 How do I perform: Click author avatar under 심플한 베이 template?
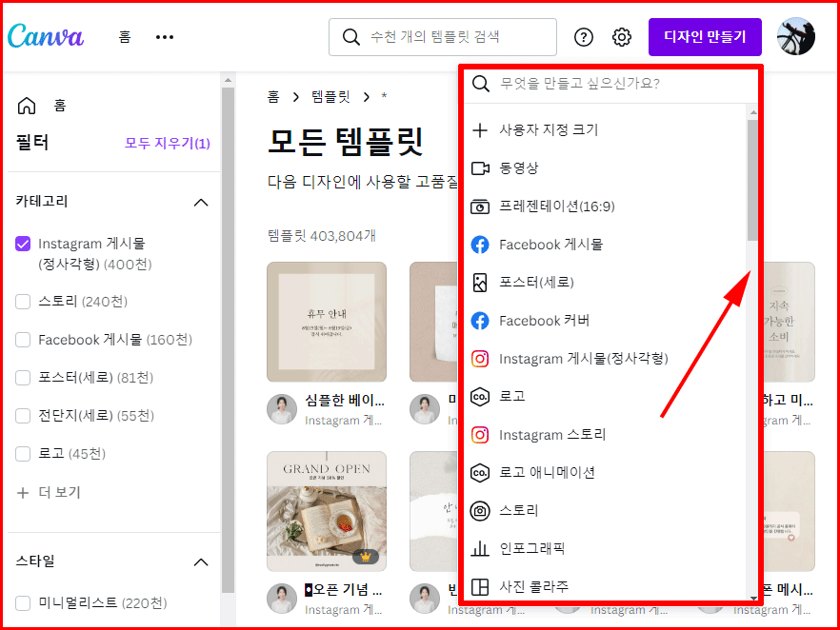pos(282,409)
